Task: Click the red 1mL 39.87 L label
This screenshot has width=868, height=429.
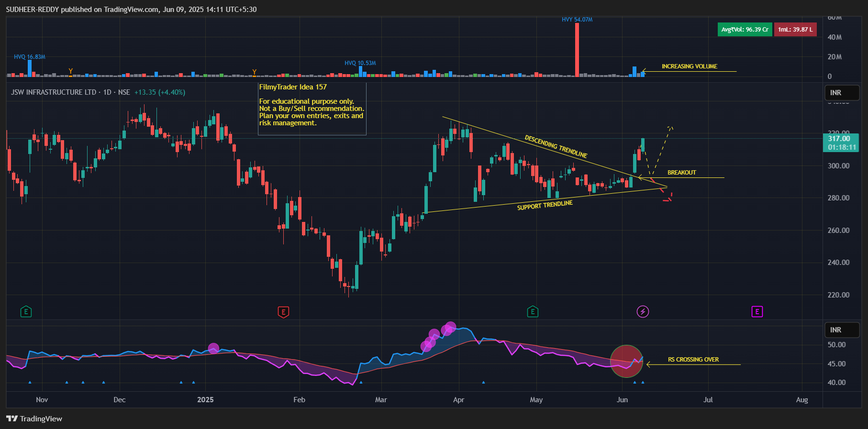Action: [795, 30]
